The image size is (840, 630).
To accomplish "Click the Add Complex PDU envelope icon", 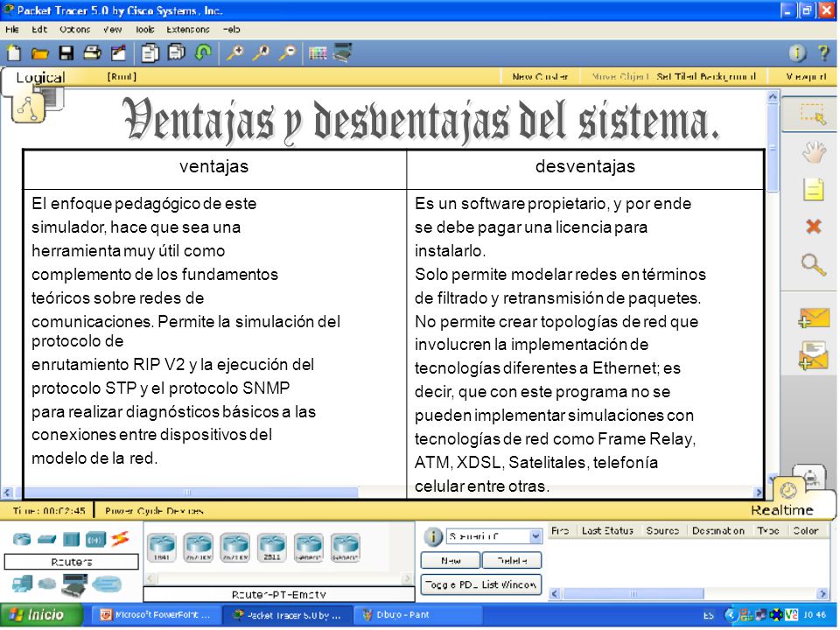I will (x=813, y=356).
